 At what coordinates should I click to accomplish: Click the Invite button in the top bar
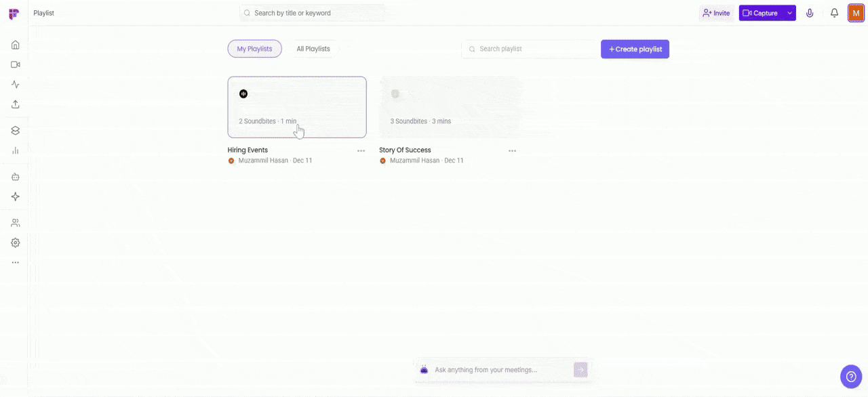(x=716, y=12)
